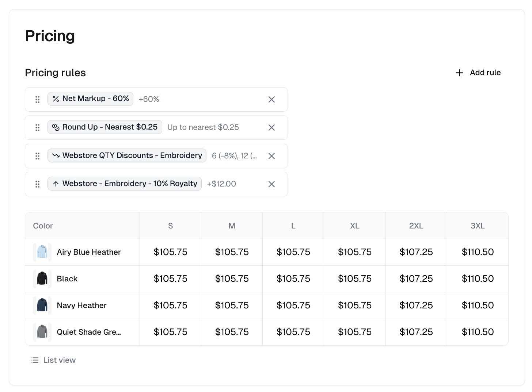The height and width of the screenshot is (392, 532).
Task: Click the +$12.00 rule value text
Action: click(221, 184)
